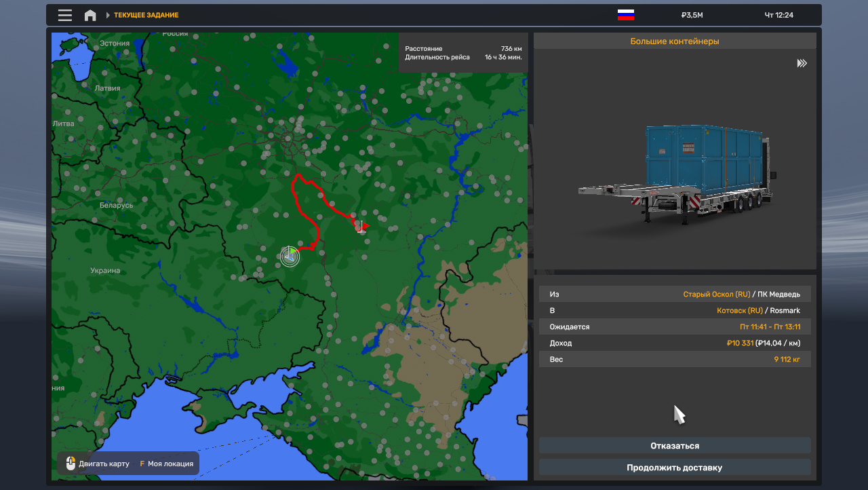Click the Ожидается row label

tap(570, 327)
